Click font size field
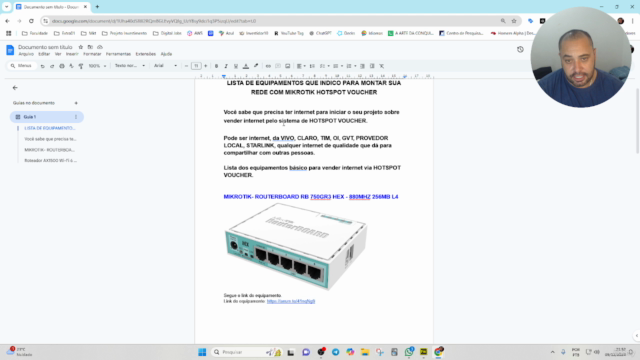 pos(196,66)
